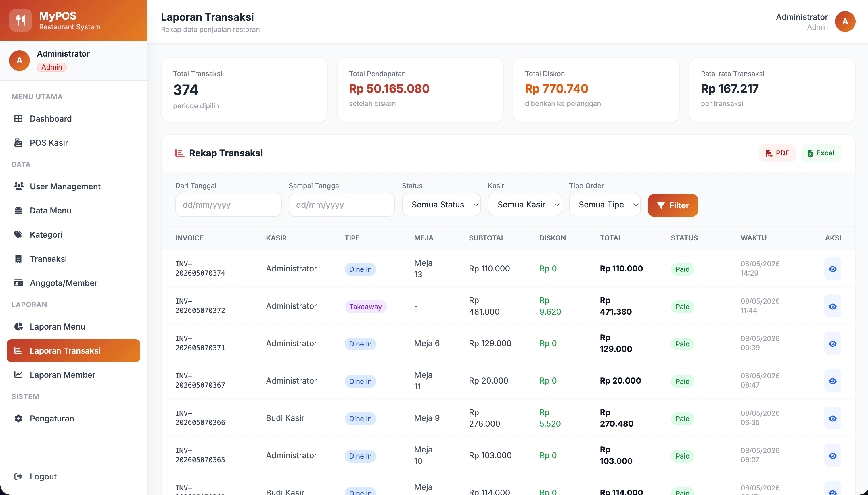The height and width of the screenshot is (495, 868).
Task: View details of invoice INV-202605070374 via eye icon
Action: click(833, 269)
